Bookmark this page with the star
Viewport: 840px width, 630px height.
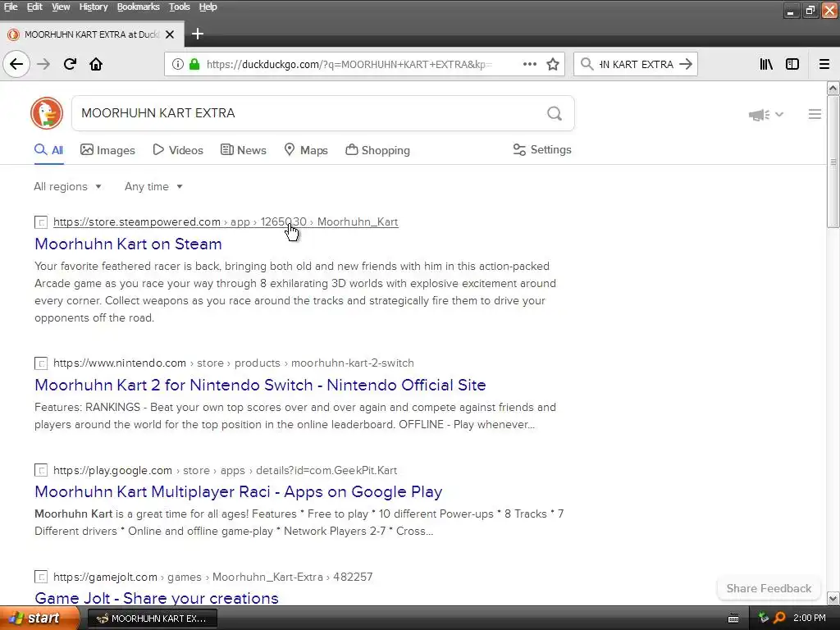click(553, 64)
